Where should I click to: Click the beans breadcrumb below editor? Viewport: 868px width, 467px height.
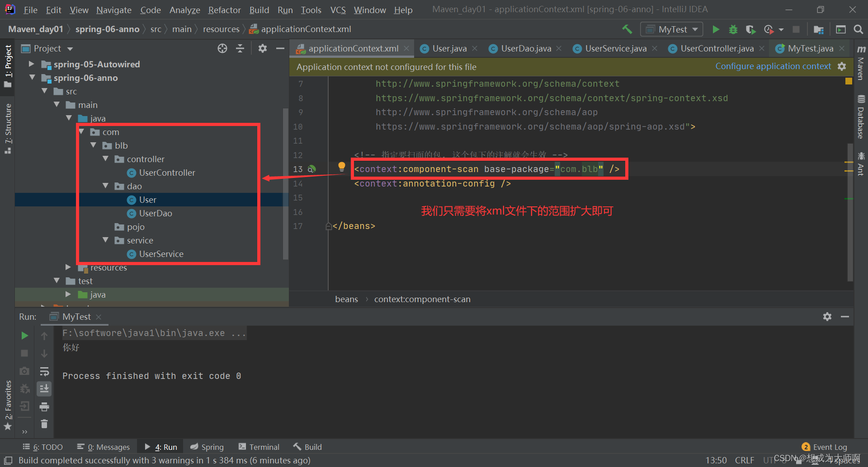click(x=346, y=299)
